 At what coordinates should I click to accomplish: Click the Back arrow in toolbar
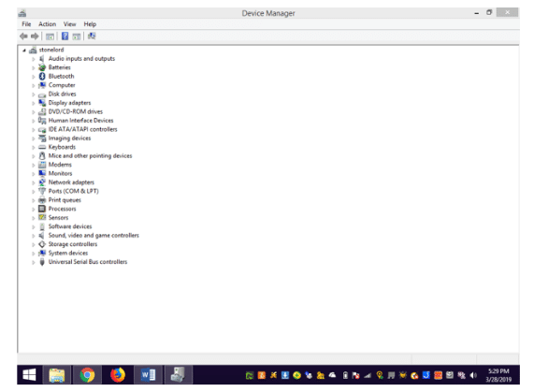(23, 36)
